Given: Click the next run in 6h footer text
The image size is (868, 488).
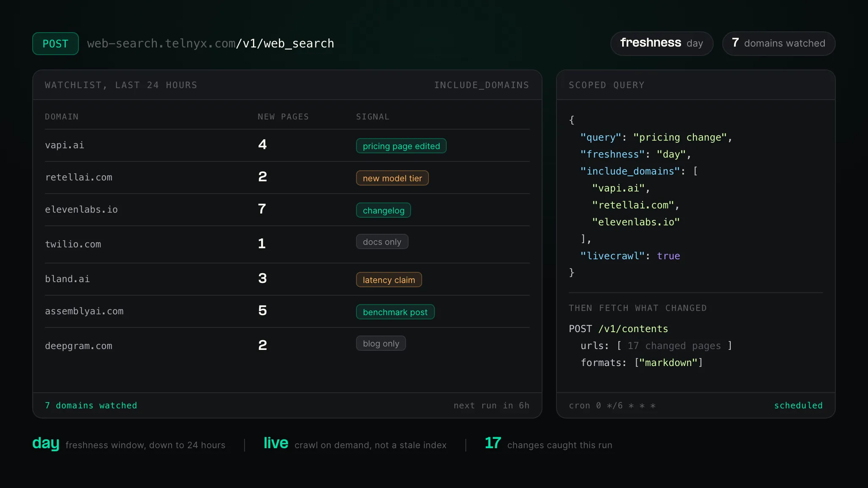Looking at the screenshot, I should (491, 405).
